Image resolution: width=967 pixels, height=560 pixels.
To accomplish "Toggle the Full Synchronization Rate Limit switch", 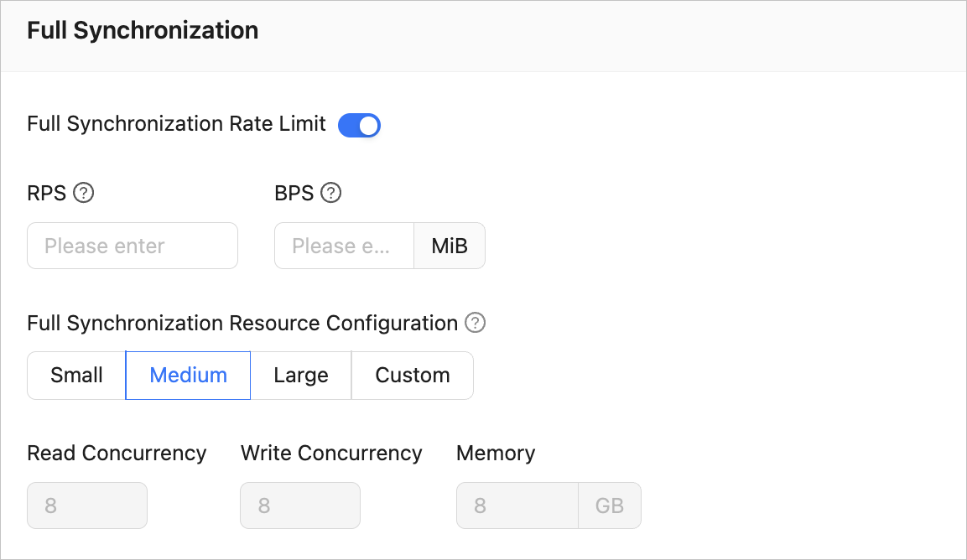I will pyautogui.click(x=359, y=125).
